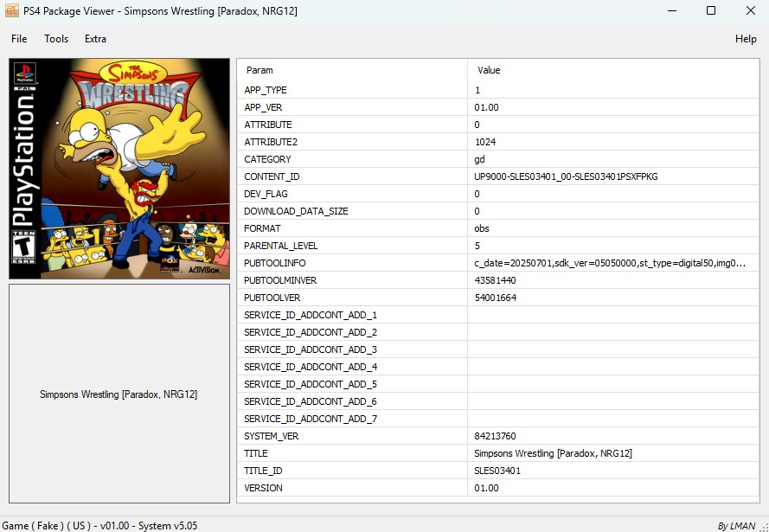Select the DEV_FLAG parameter row
Screen dimensions: 769x532
pyautogui.click(x=497, y=194)
